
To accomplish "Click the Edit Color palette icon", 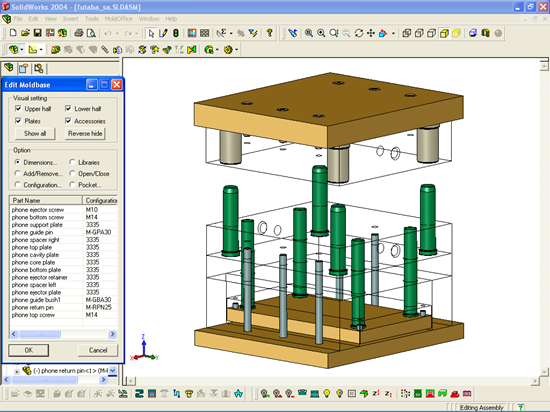I will pyautogui.click(x=192, y=33).
